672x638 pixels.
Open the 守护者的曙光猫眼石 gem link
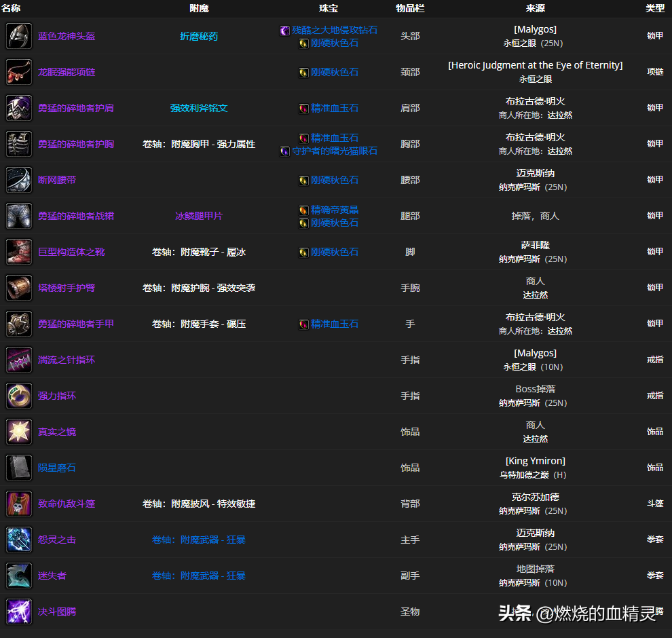(335, 151)
